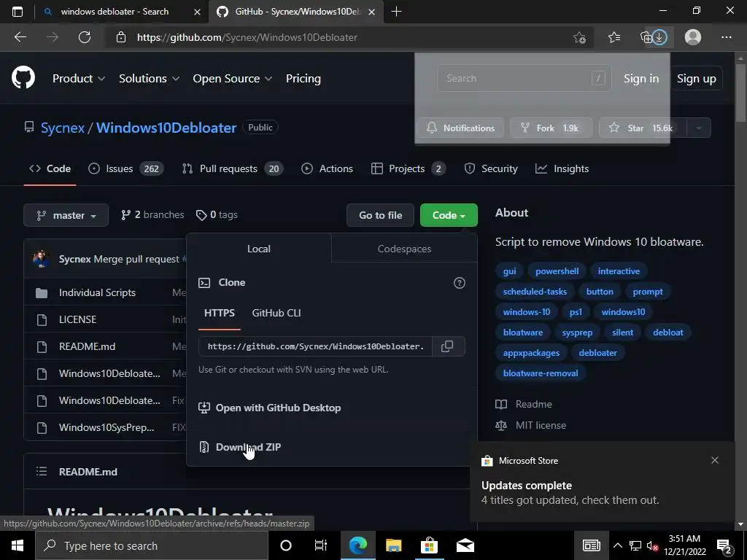The height and width of the screenshot is (560, 747).
Task: Click the powershell topic tag
Action: coord(557,271)
